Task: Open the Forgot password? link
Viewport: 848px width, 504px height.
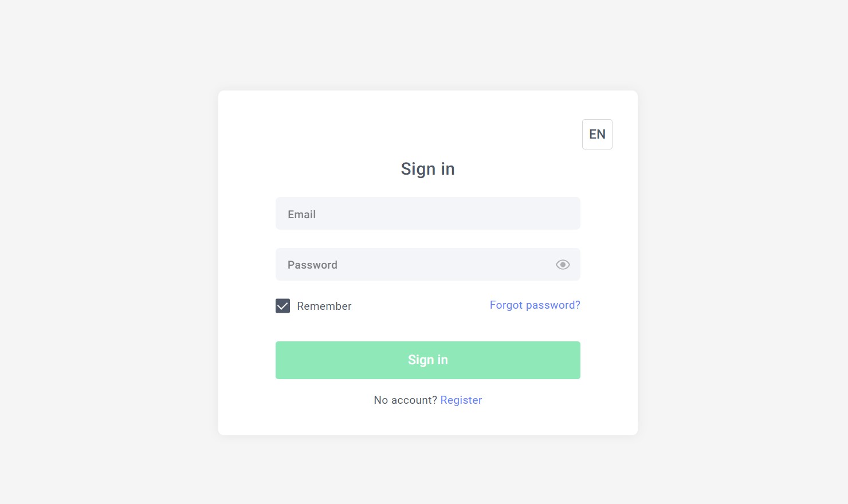Action: (x=535, y=305)
